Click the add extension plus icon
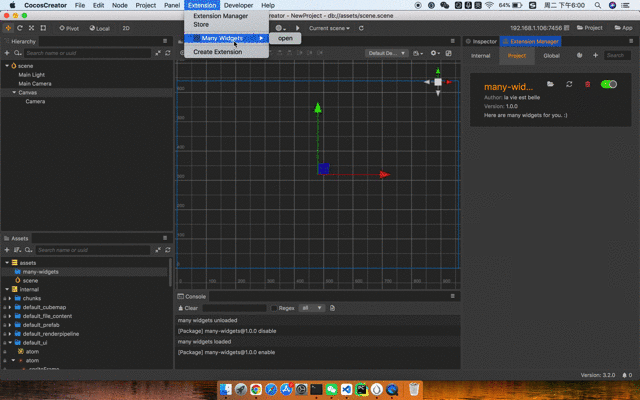The width and height of the screenshot is (640, 400). pyautogui.click(x=595, y=55)
